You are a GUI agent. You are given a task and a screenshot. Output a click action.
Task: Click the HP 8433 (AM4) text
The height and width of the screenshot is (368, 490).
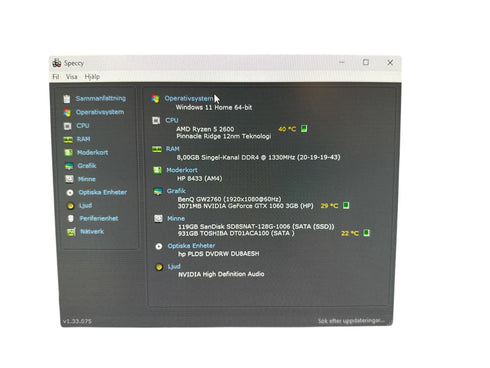pyautogui.click(x=200, y=178)
